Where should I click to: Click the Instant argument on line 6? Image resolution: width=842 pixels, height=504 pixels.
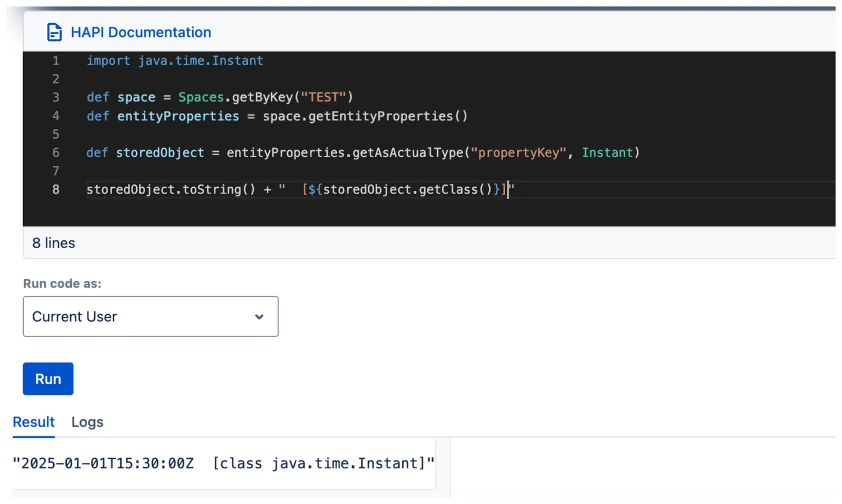[607, 153]
